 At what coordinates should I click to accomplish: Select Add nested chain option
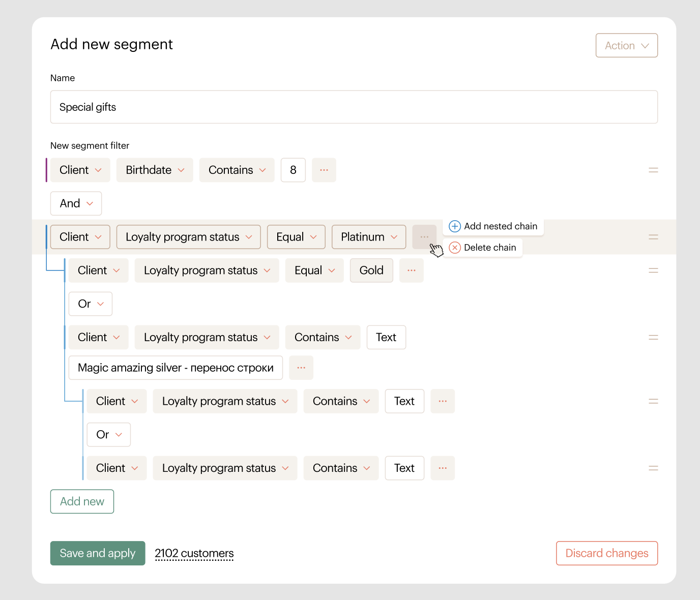coord(493,226)
